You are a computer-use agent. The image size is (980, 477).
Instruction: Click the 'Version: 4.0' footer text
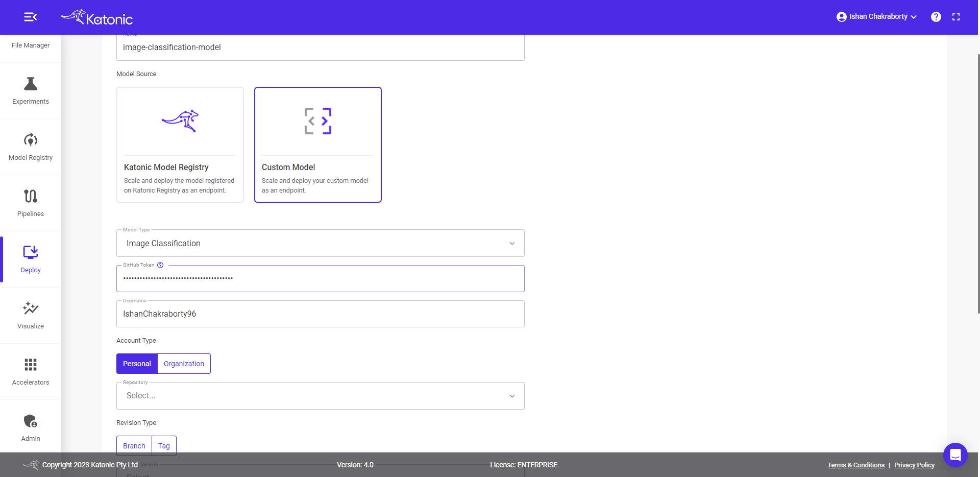tap(355, 465)
